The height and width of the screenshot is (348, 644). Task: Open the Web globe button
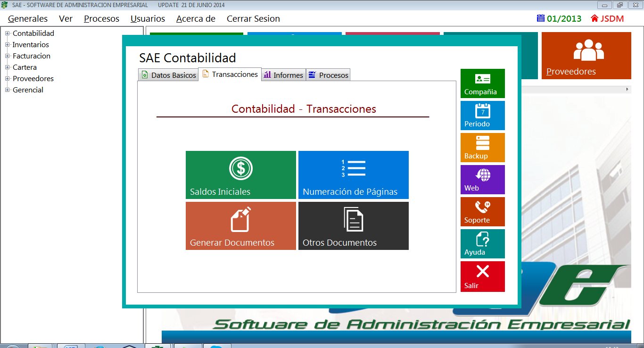tap(483, 180)
